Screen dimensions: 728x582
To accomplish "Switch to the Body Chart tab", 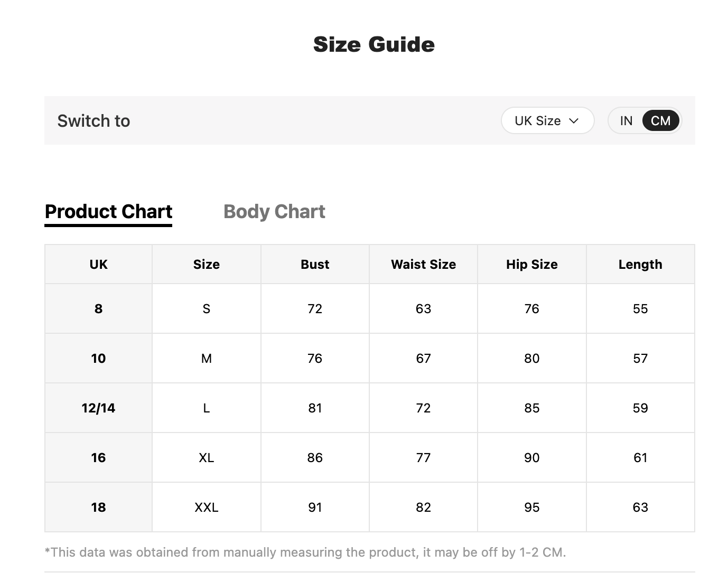I will pos(274,211).
